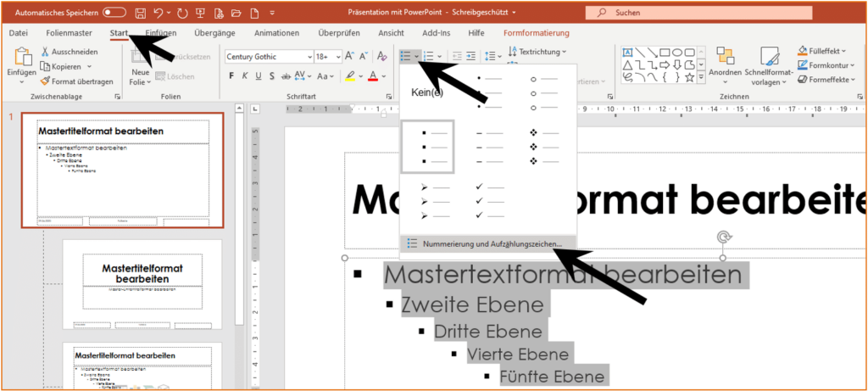Click the Open folder icon in title bar
The height and width of the screenshot is (391, 868).
[236, 12]
